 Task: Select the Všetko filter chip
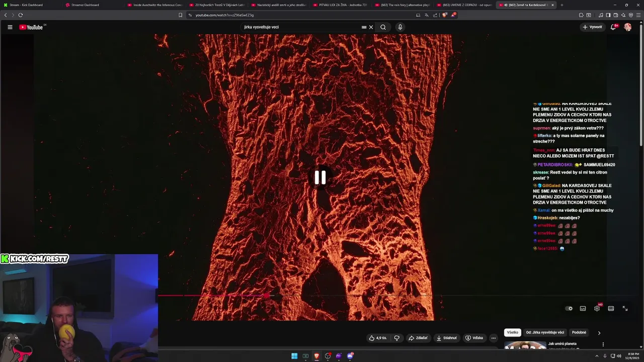[x=513, y=332]
